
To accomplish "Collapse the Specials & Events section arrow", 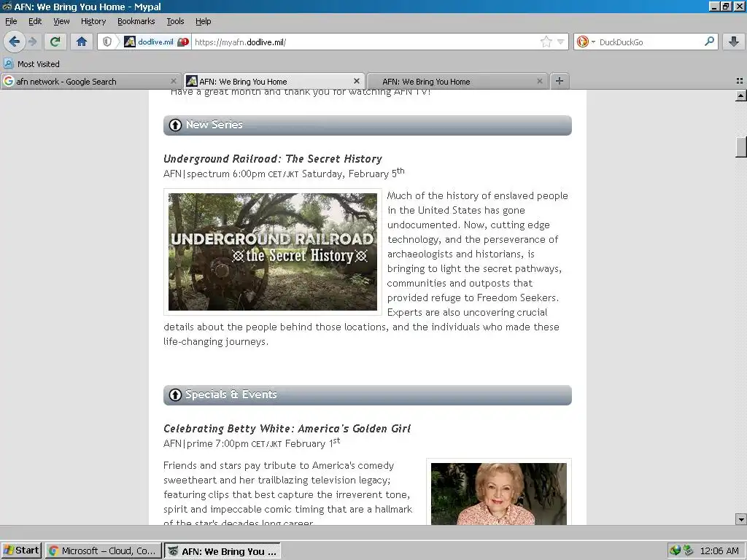I will pyautogui.click(x=175, y=394).
